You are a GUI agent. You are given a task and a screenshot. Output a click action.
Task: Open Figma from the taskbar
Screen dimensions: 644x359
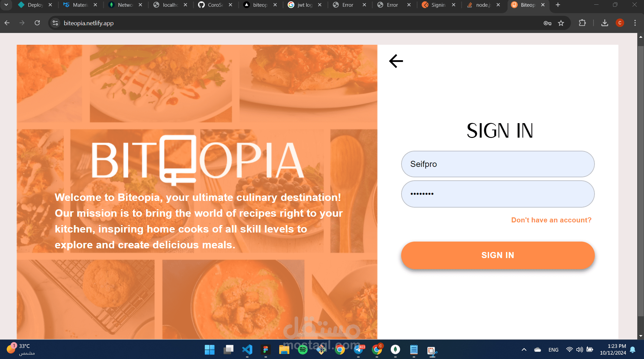[266, 350]
